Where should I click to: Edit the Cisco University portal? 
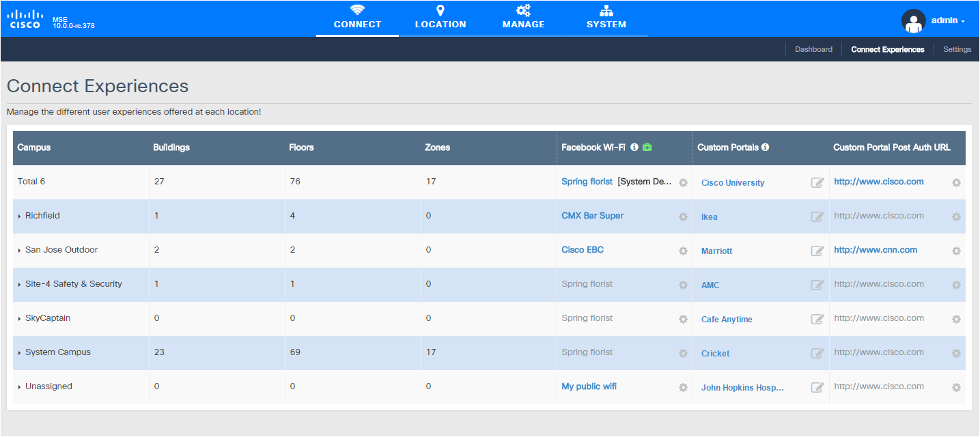pyautogui.click(x=817, y=183)
